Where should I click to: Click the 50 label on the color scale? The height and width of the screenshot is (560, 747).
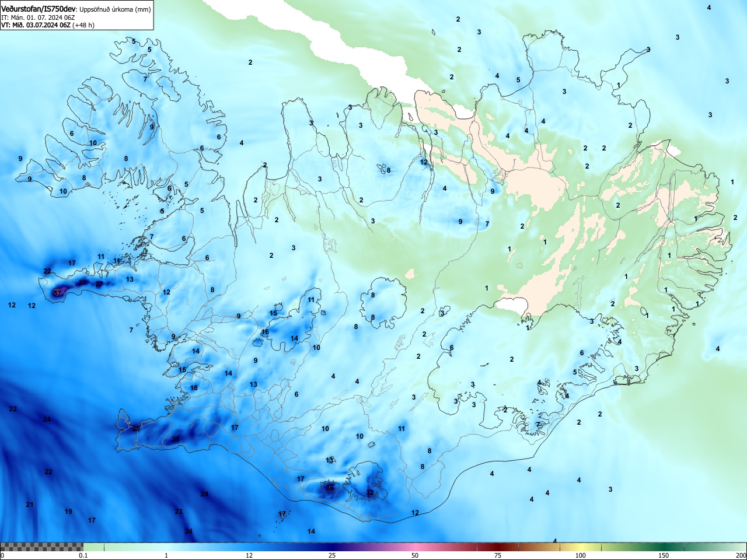point(415,555)
